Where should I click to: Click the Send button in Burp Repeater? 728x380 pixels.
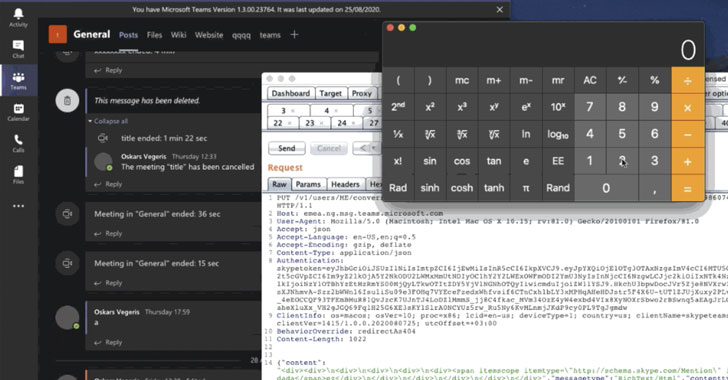[286, 148]
